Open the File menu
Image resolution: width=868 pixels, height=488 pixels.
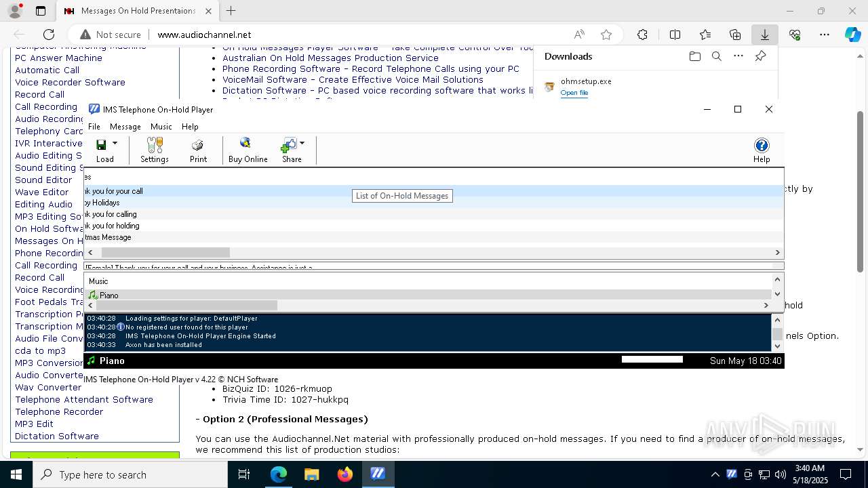[x=94, y=127]
